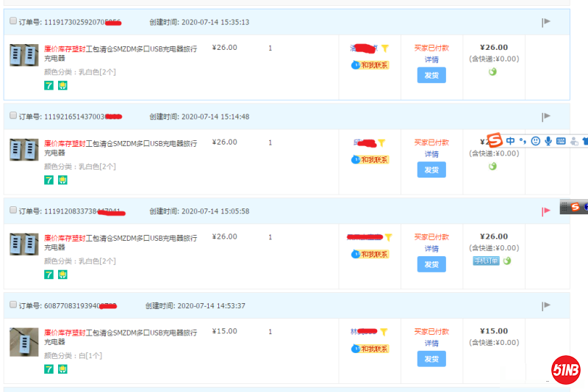This screenshot has width=588, height=392.
Task: Click the red flag on the 15:05:58 order
Action: tap(545, 211)
